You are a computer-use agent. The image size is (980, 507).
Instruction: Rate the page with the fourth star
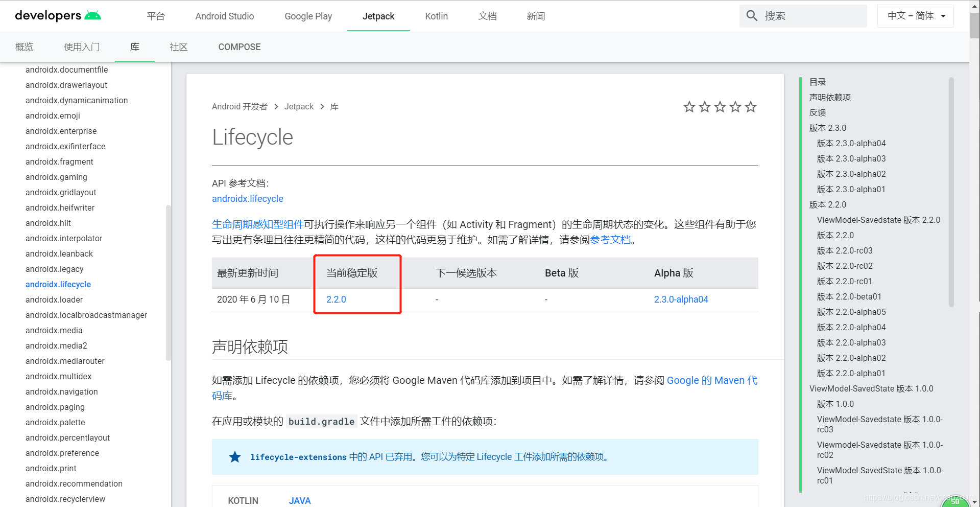pos(735,107)
